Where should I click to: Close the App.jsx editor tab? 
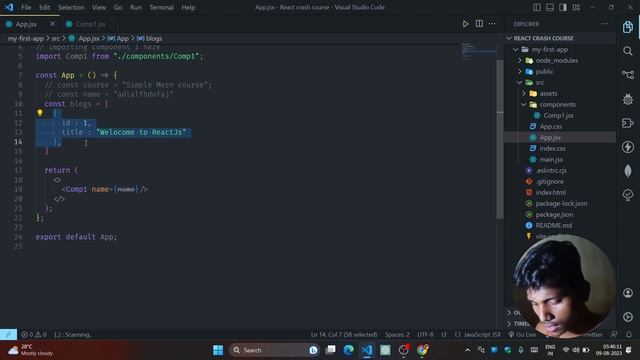click(x=52, y=24)
